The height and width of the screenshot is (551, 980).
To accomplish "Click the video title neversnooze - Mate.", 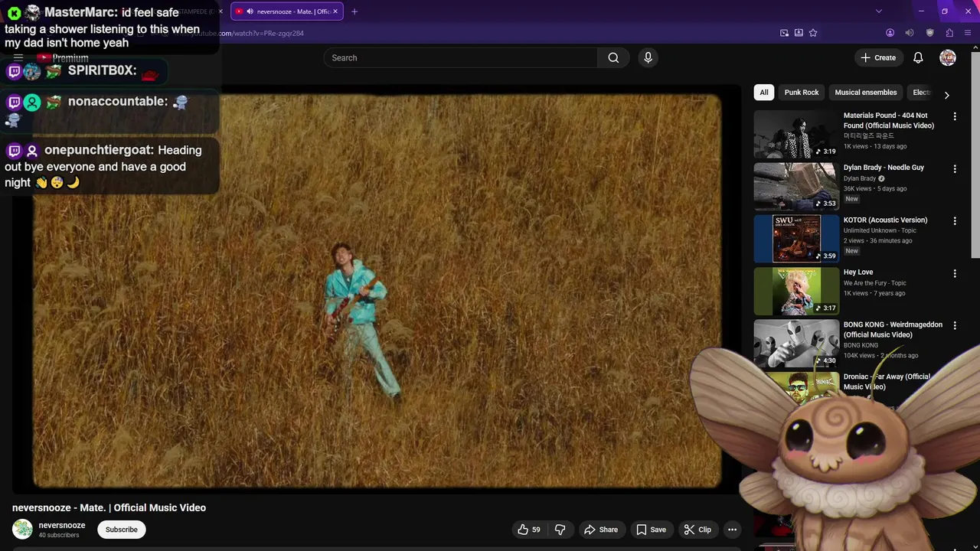I will click(x=109, y=507).
